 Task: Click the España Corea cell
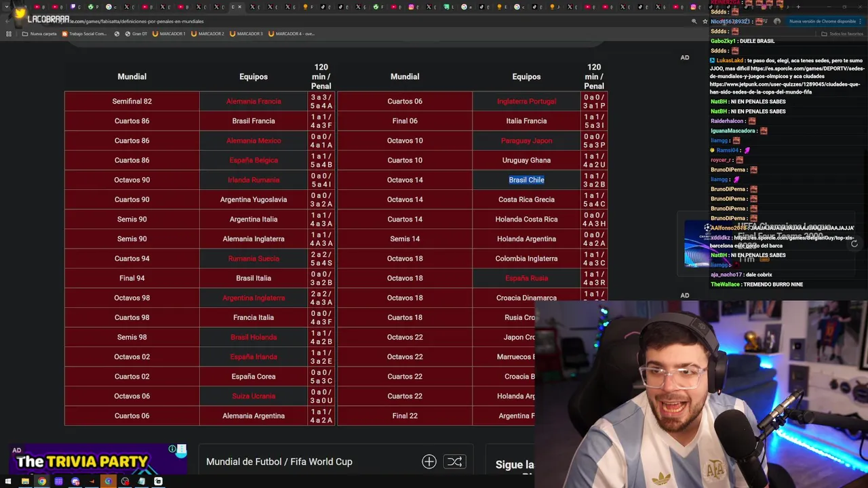[x=254, y=376]
